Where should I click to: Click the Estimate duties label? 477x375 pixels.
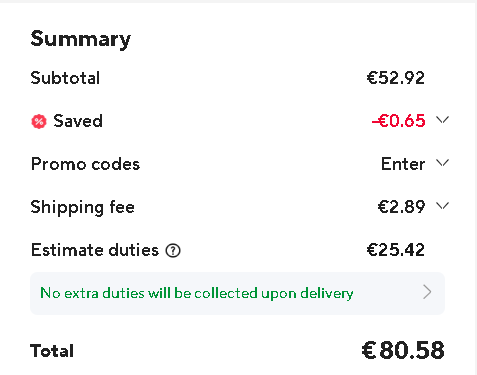pyautogui.click(x=95, y=250)
